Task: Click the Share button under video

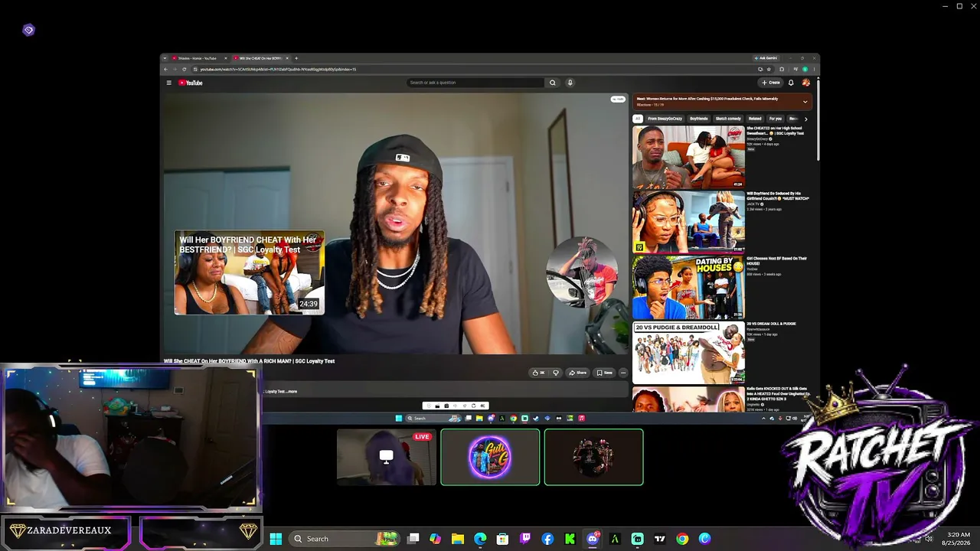Action: 578,373
